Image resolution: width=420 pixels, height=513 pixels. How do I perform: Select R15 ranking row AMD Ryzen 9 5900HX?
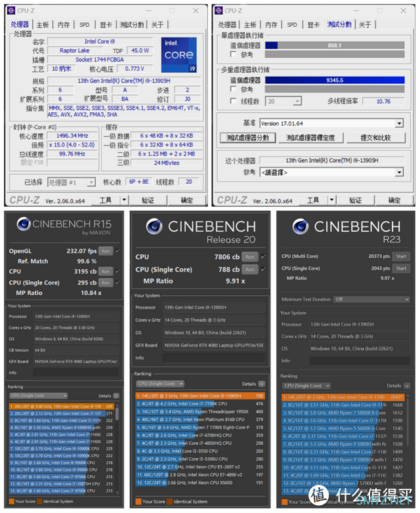tap(61, 427)
